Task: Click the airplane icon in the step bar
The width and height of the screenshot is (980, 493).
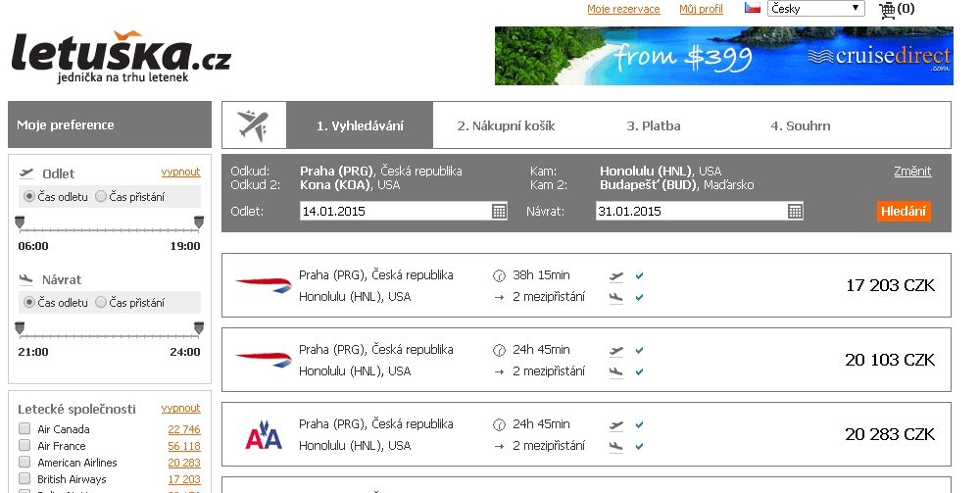Action: [x=253, y=125]
